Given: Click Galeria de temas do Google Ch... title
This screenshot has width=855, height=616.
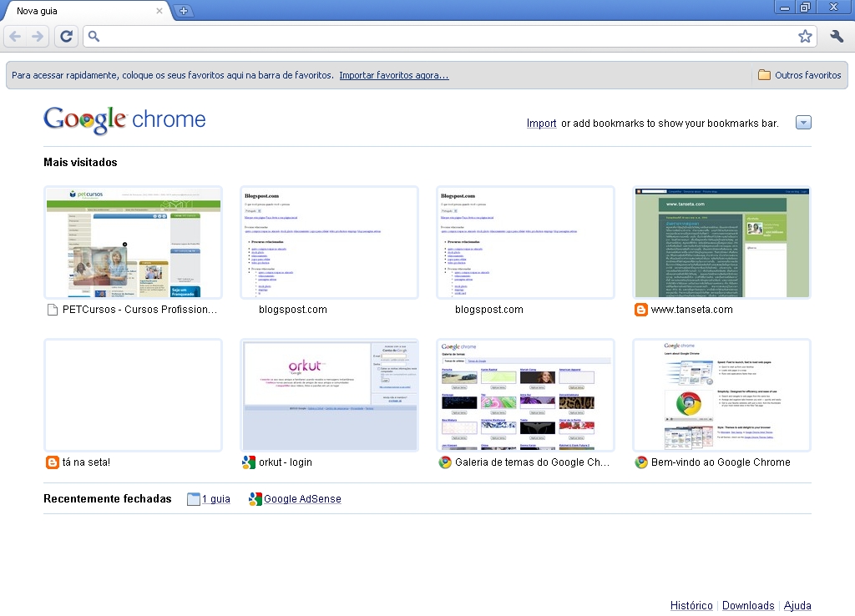Looking at the screenshot, I should (532, 462).
